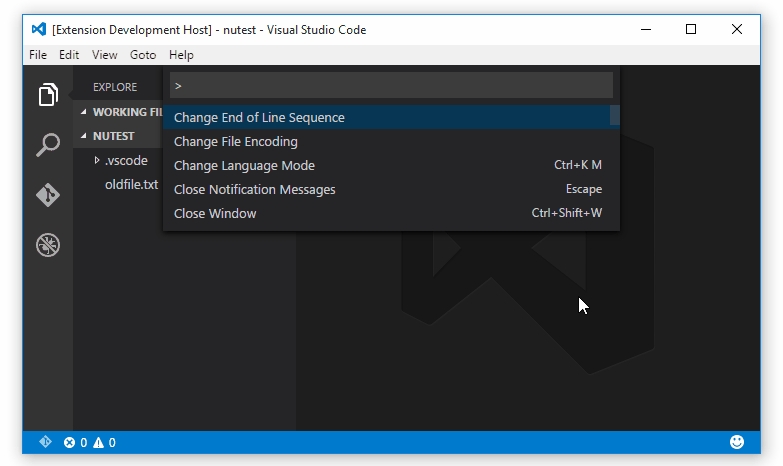Open the Help menu

click(181, 55)
